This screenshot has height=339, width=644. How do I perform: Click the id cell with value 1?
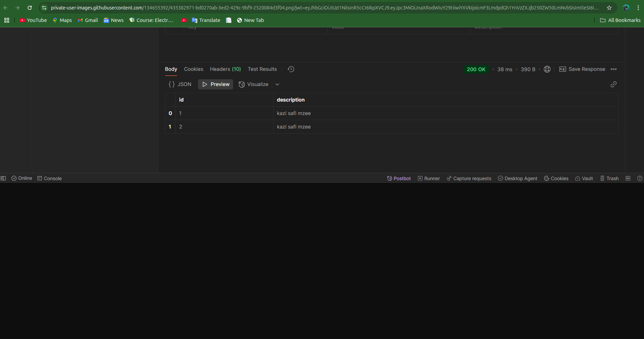(224, 113)
